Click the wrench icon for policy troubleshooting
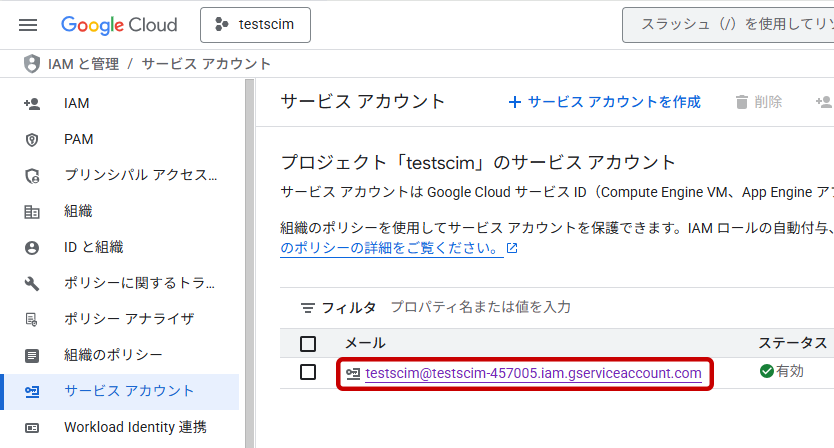834x448 pixels. click(x=32, y=283)
